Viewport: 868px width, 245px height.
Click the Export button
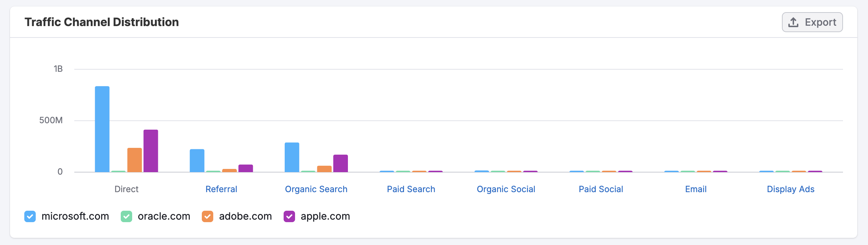812,22
